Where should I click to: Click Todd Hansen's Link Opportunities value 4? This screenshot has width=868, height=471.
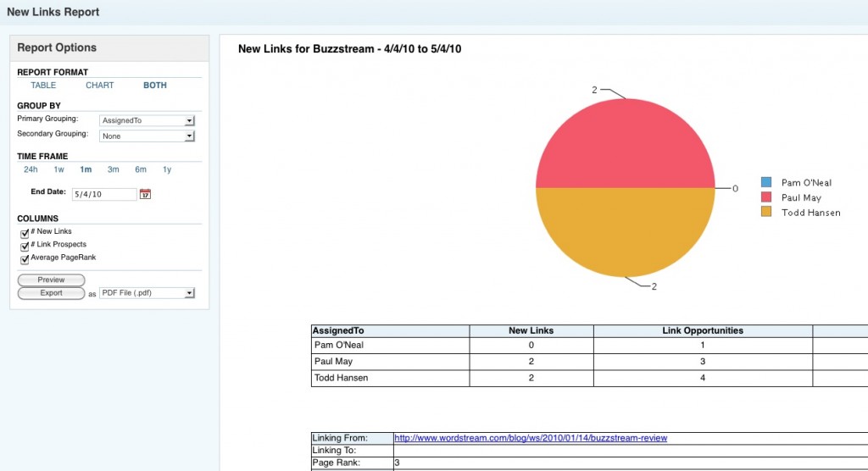(703, 378)
